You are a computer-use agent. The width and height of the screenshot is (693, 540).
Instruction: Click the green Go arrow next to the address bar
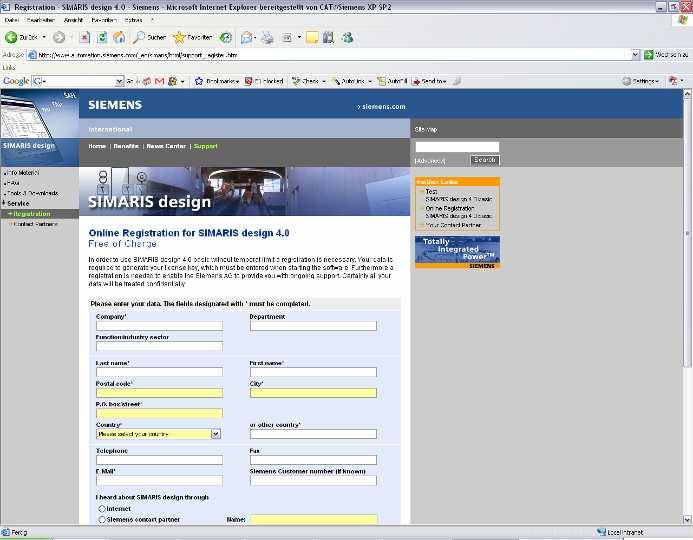click(x=648, y=55)
